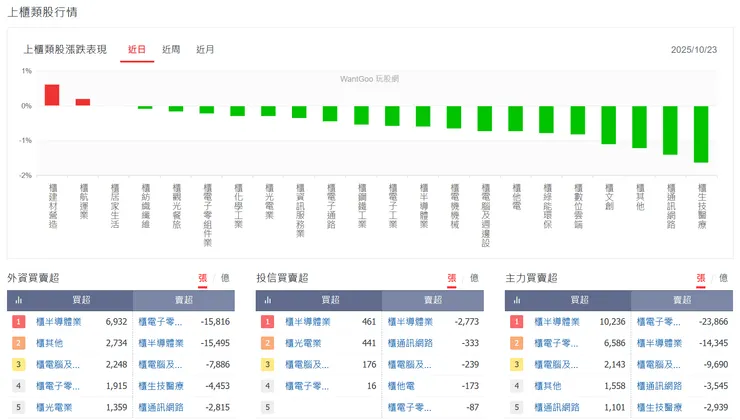This screenshot has width=740, height=420.
Task: Click the 櫃綠能環保 axis label
Action: coord(547,206)
